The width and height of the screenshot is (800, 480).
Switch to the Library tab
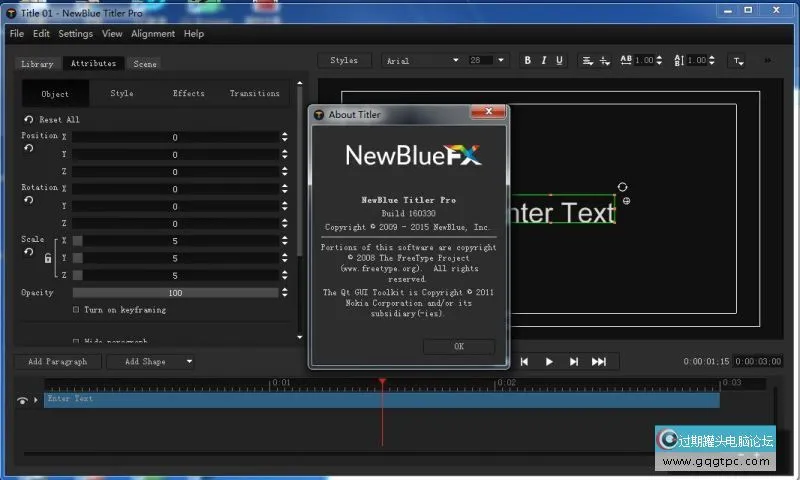tap(37, 64)
